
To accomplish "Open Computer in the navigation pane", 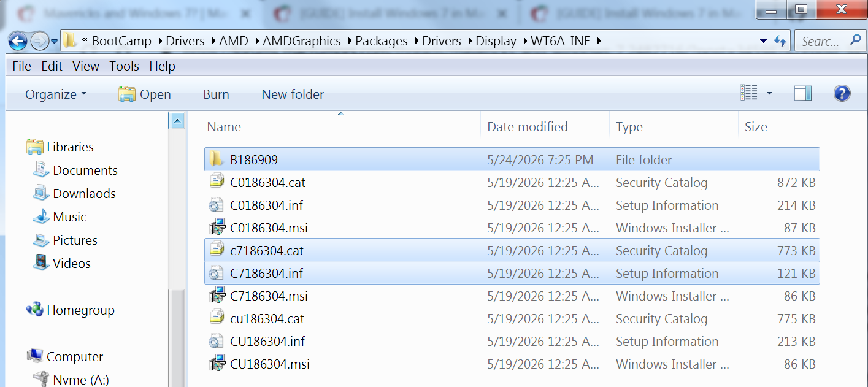I will [65, 356].
